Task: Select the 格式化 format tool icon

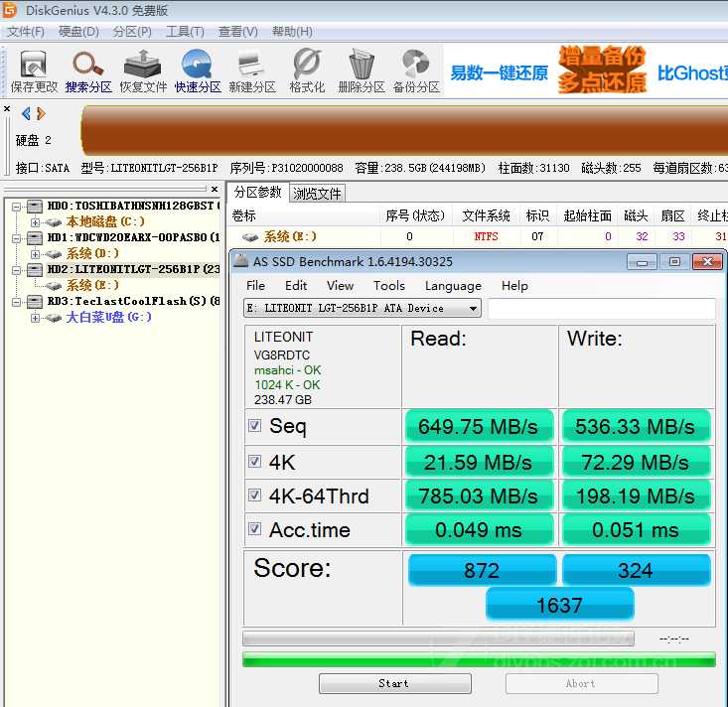Action: click(x=307, y=70)
